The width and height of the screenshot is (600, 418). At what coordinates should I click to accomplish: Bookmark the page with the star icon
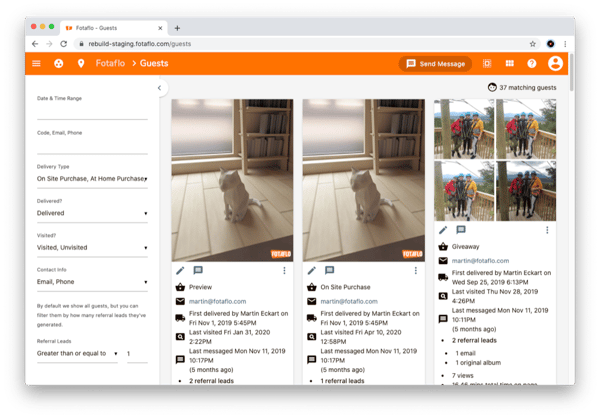pyautogui.click(x=533, y=44)
